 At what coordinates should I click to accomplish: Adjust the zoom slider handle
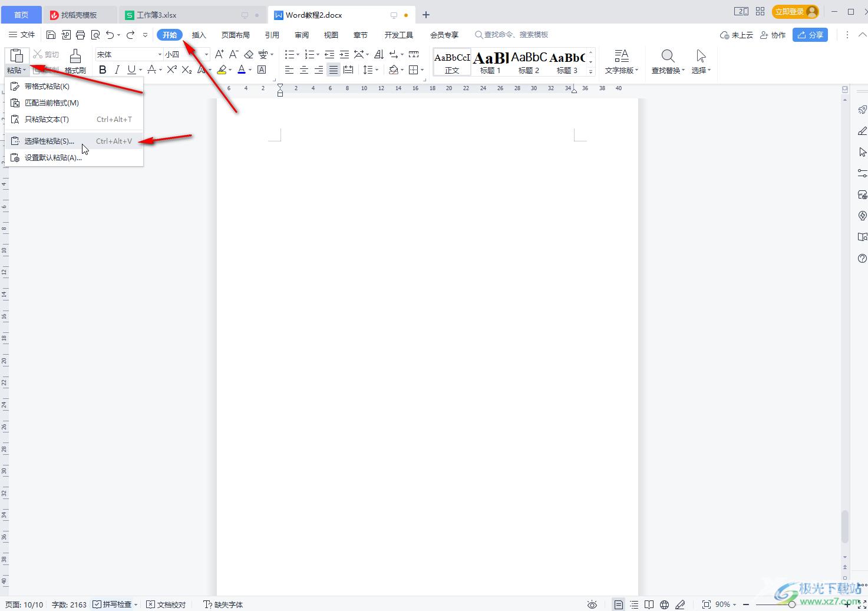(x=791, y=605)
